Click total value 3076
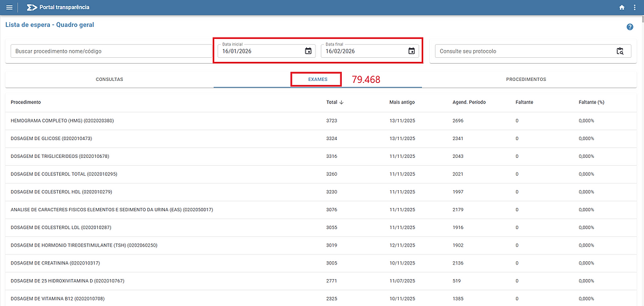The width and height of the screenshot is (644, 306). click(x=331, y=210)
